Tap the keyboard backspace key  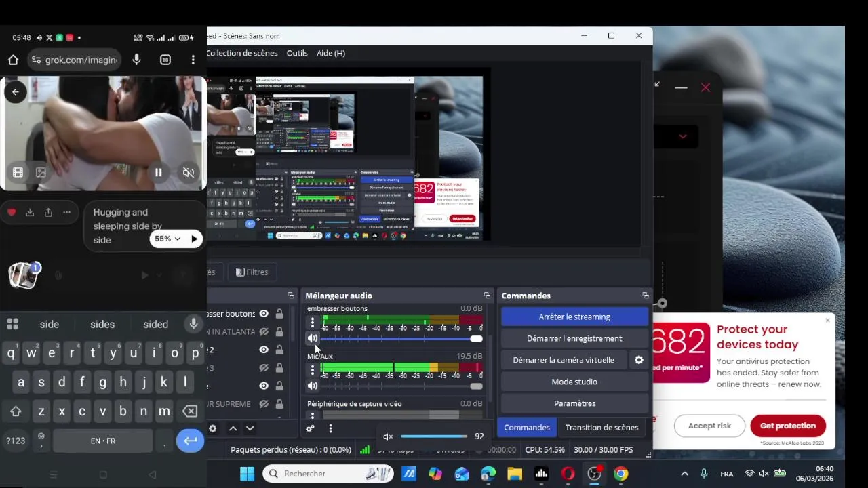click(x=191, y=411)
